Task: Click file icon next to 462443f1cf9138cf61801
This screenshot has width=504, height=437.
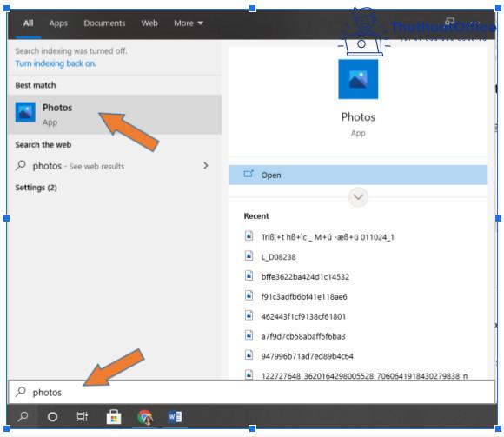Action: pyautogui.click(x=249, y=315)
